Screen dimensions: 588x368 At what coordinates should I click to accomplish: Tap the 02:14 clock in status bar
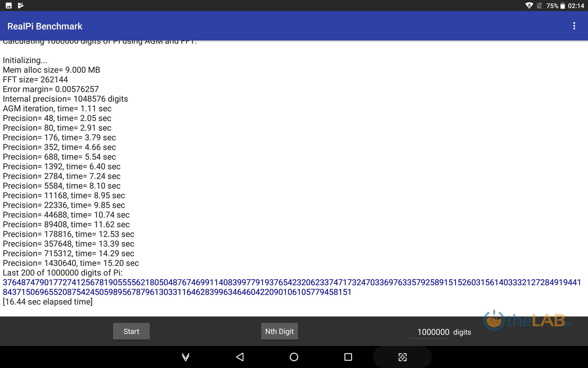(x=576, y=6)
